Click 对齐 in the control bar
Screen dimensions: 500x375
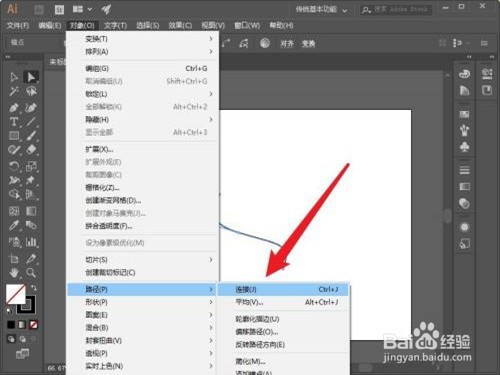coord(287,44)
